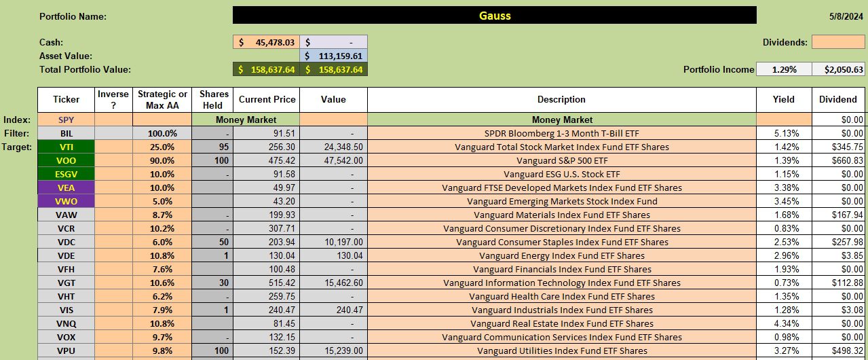Click the Dividend column header
868x360 pixels.
[838, 100]
